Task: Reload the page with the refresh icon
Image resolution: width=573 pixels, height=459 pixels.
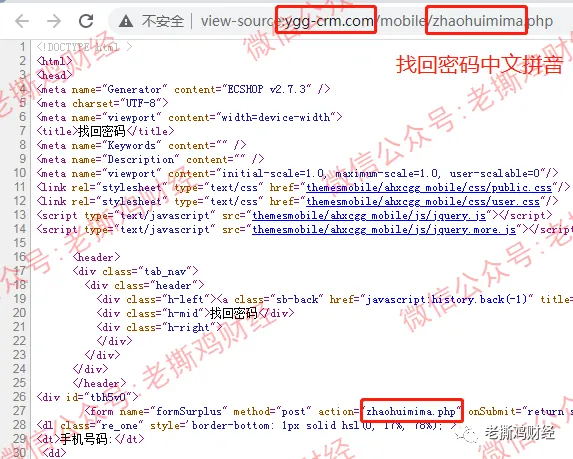Action: click(x=87, y=21)
